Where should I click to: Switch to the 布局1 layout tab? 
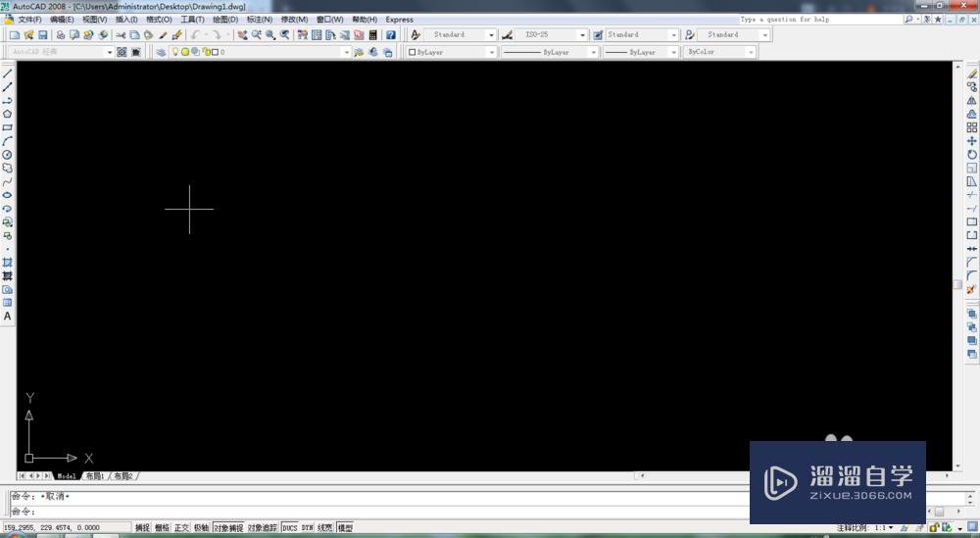click(95, 476)
